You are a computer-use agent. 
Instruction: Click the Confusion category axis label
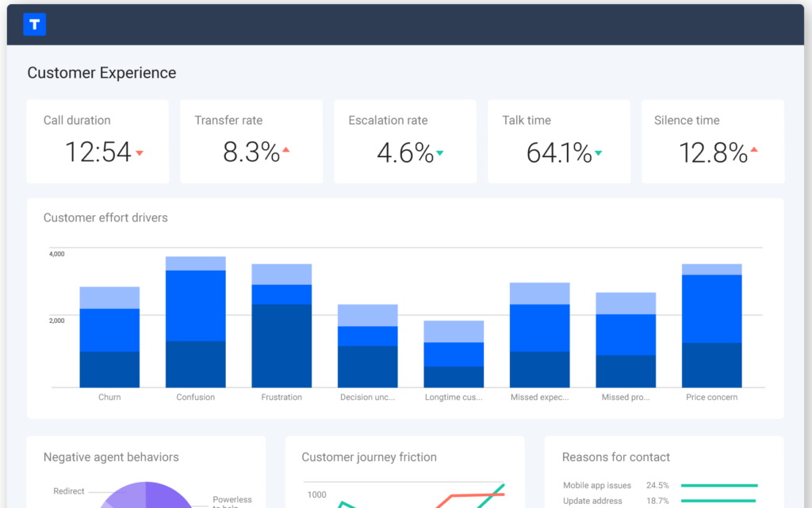pos(195,397)
